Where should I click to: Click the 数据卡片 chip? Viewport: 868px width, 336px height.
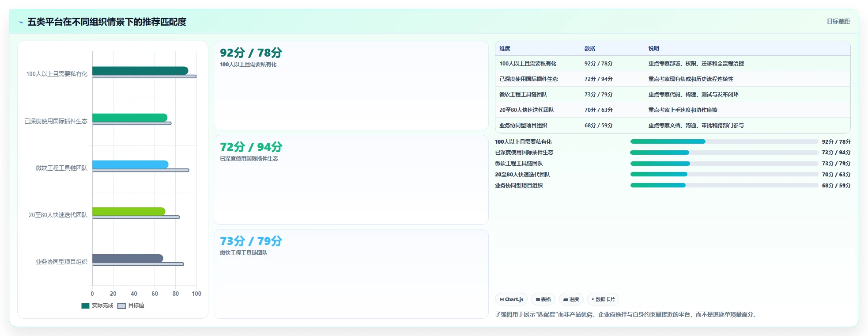pos(603,299)
